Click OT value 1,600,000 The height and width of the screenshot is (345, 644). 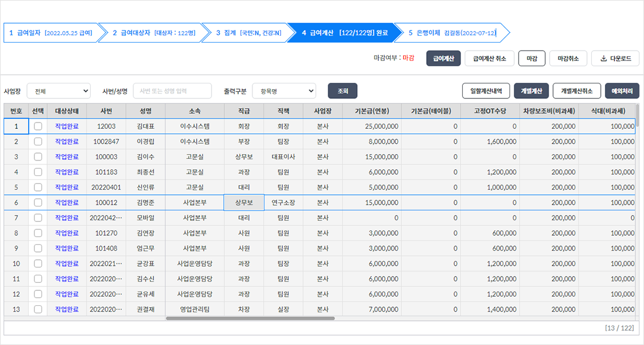(x=501, y=141)
